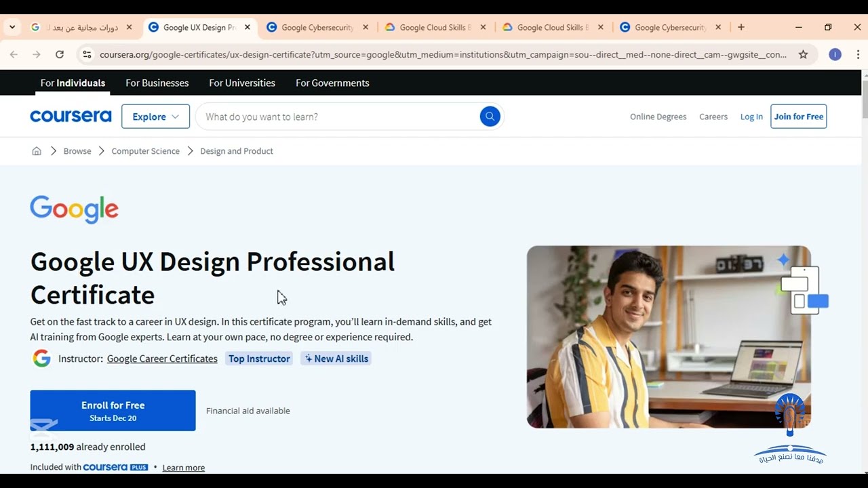This screenshot has height=488, width=868.
Task: Close the first Google Cybersecurity tab
Action: tap(366, 27)
